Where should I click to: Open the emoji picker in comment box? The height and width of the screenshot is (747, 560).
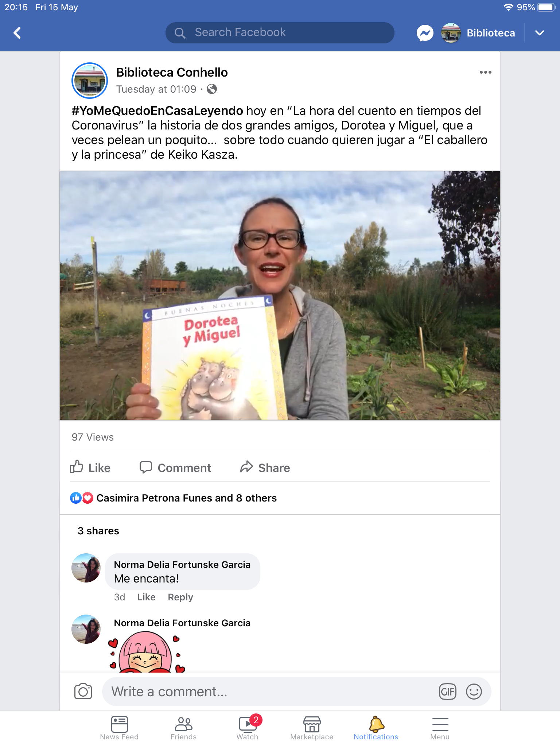click(474, 692)
